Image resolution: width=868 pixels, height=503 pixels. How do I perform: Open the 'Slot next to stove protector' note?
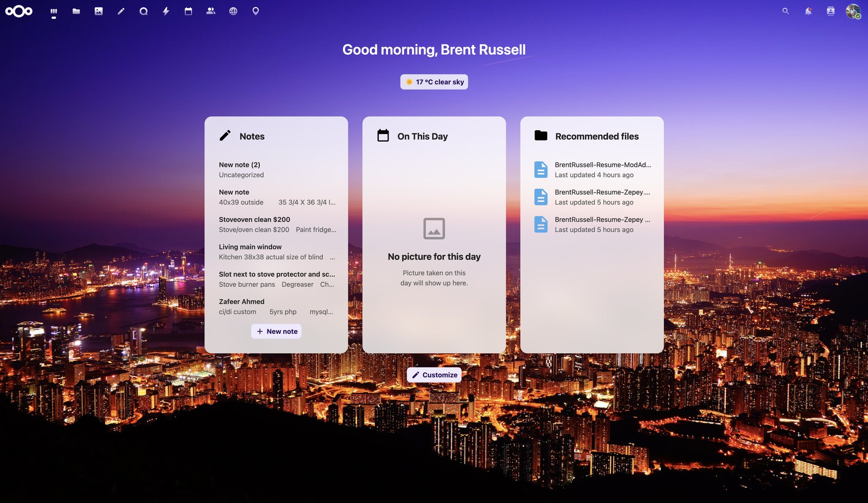[277, 279]
